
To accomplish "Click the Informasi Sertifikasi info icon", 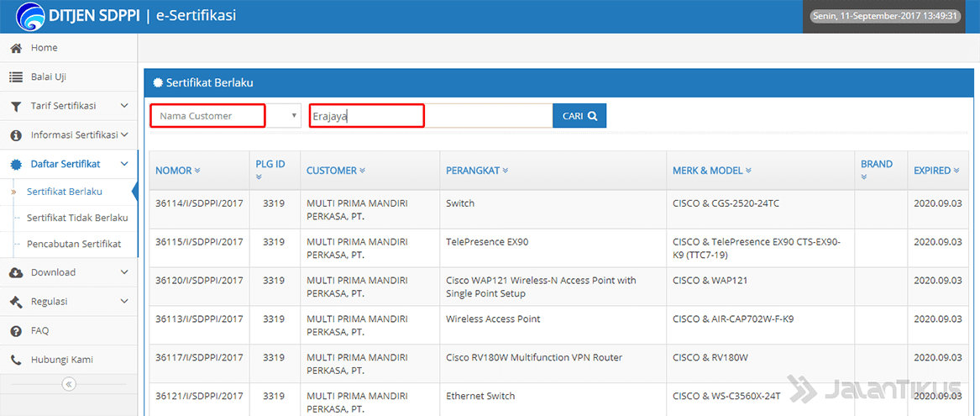I will pyautogui.click(x=16, y=135).
